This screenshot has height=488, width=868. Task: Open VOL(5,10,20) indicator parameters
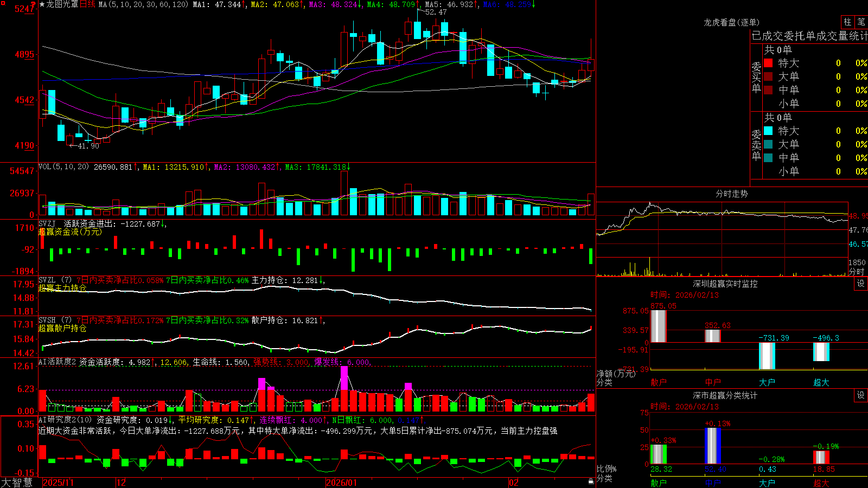[x=64, y=167]
